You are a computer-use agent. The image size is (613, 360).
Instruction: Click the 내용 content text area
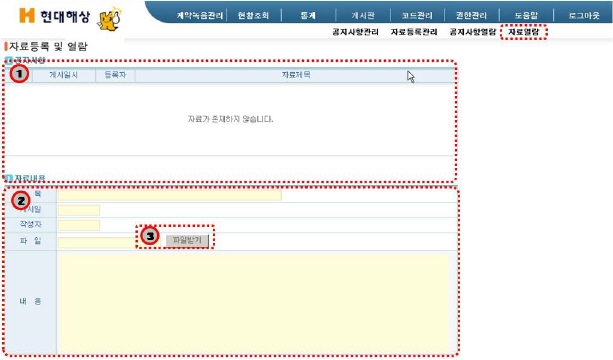coord(253,303)
